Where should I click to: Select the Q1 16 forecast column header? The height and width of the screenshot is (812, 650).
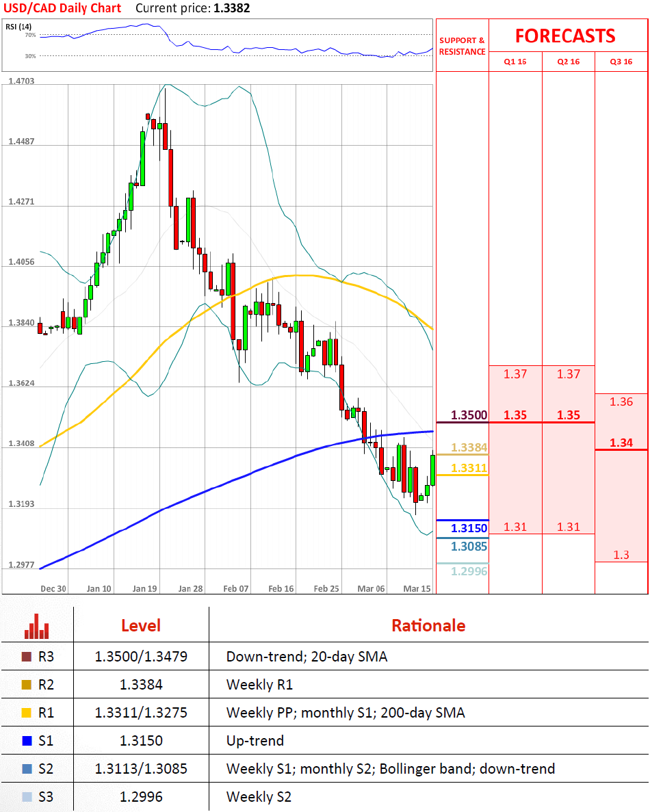515,62
